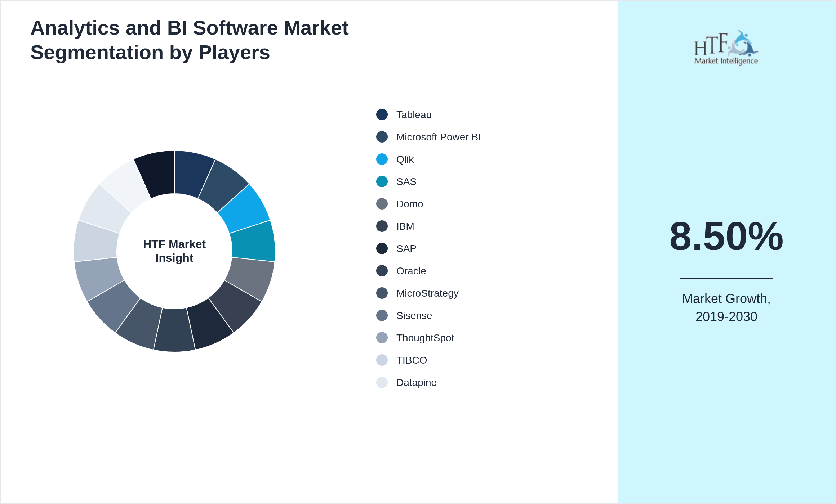Viewport: 836px width, 504px height.
Task: Click the IBM legend color dot
Action: click(x=382, y=226)
